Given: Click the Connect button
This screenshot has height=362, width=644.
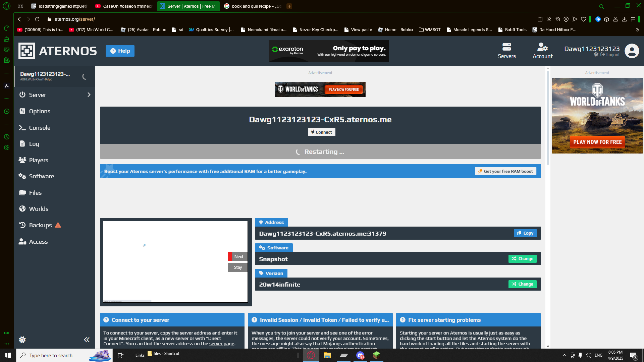Looking at the screenshot, I should tap(321, 132).
